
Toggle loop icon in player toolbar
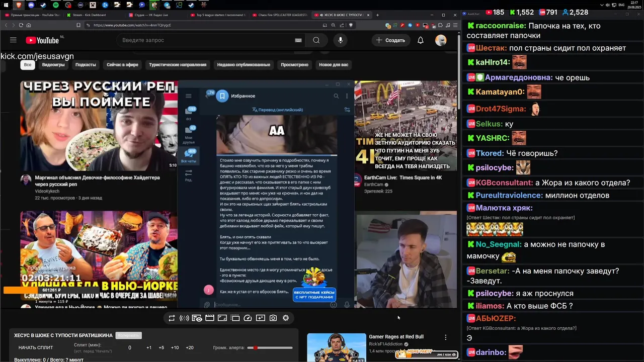172,318
